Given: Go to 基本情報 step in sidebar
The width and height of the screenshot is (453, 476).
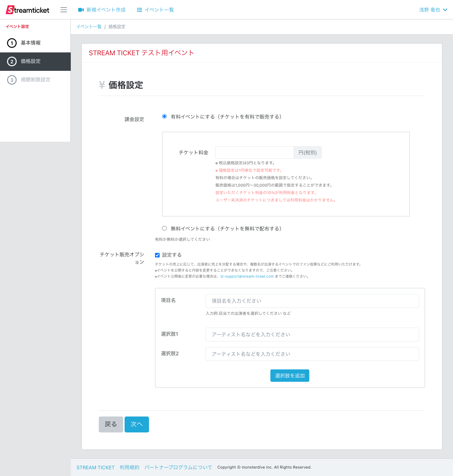Looking at the screenshot, I should point(35,43).
